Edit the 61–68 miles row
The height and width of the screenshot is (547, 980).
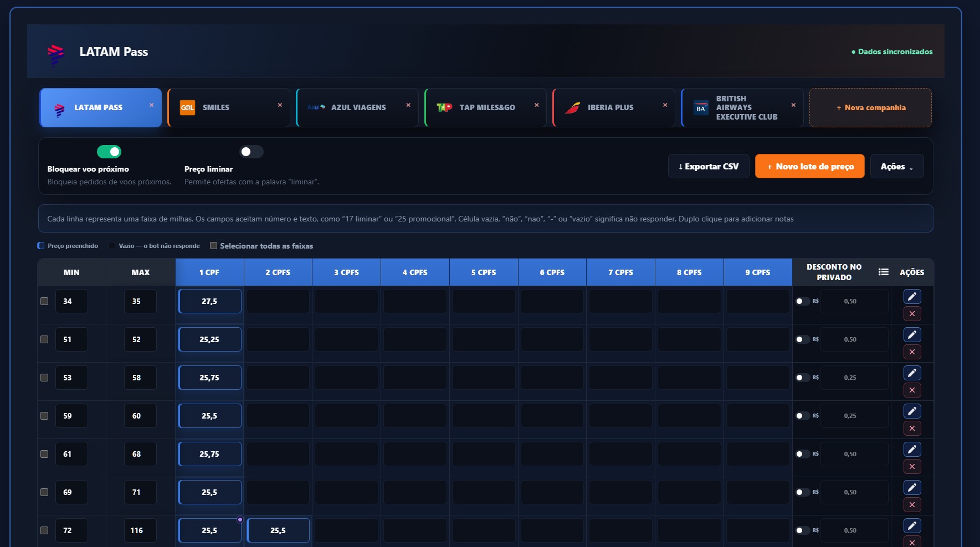[912, 449]
